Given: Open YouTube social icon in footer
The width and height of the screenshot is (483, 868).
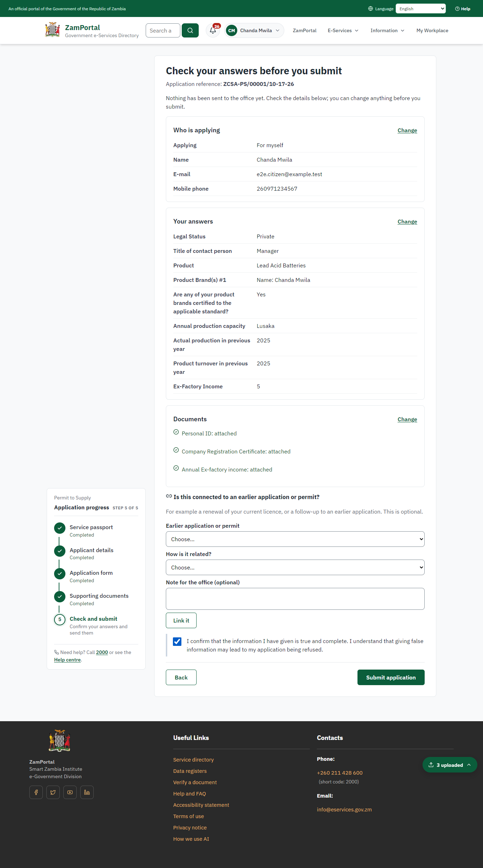Looking at the screenshot, I should [70, 792].
